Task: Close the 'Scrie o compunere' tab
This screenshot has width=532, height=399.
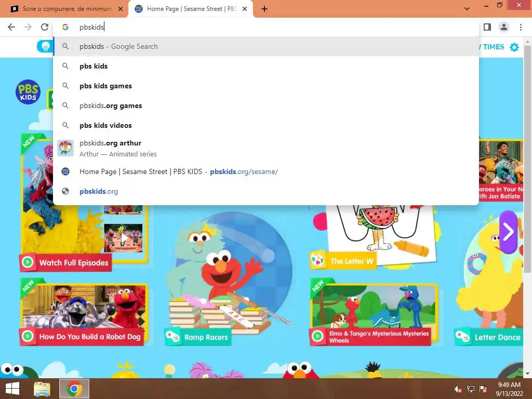Action: 121,9
